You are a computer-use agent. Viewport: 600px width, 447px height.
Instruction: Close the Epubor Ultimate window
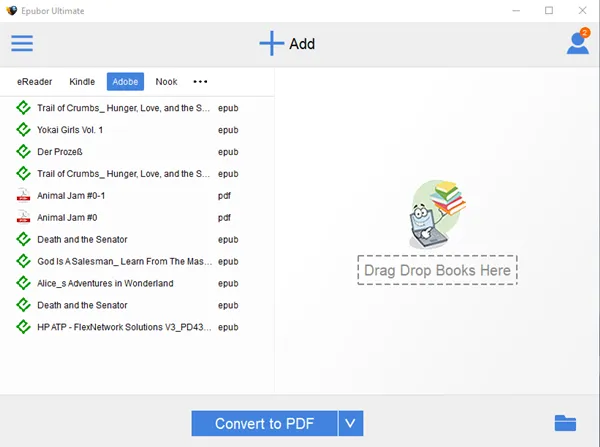point(582,10)
